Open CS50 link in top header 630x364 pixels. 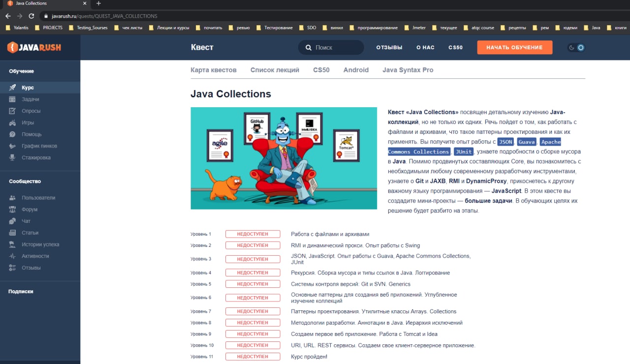click(x=455, y=48)
